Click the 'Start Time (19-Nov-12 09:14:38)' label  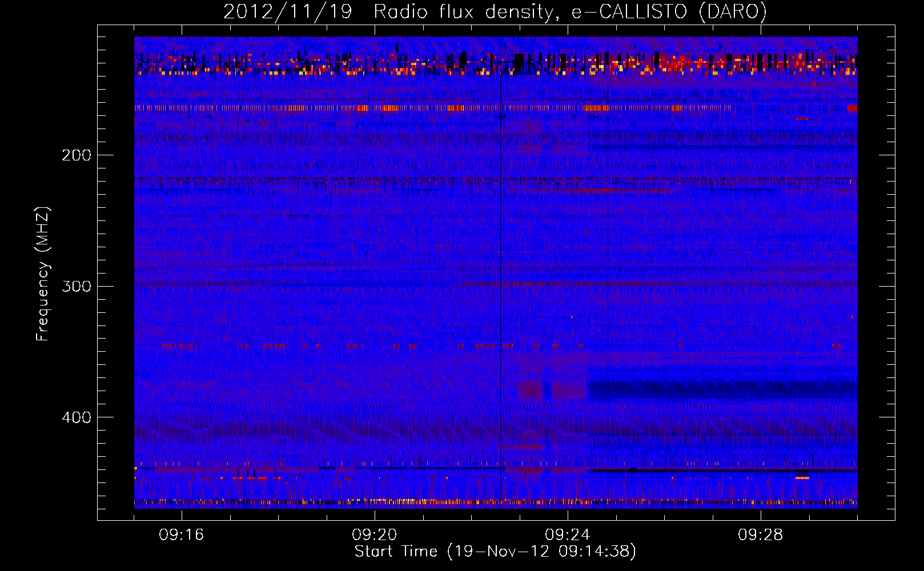pos(495,552)
